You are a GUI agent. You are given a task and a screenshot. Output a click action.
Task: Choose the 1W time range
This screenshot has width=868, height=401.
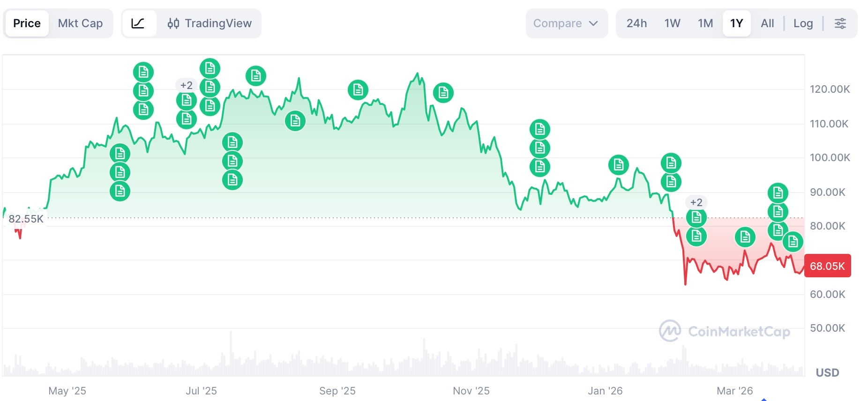click(672, 23)
